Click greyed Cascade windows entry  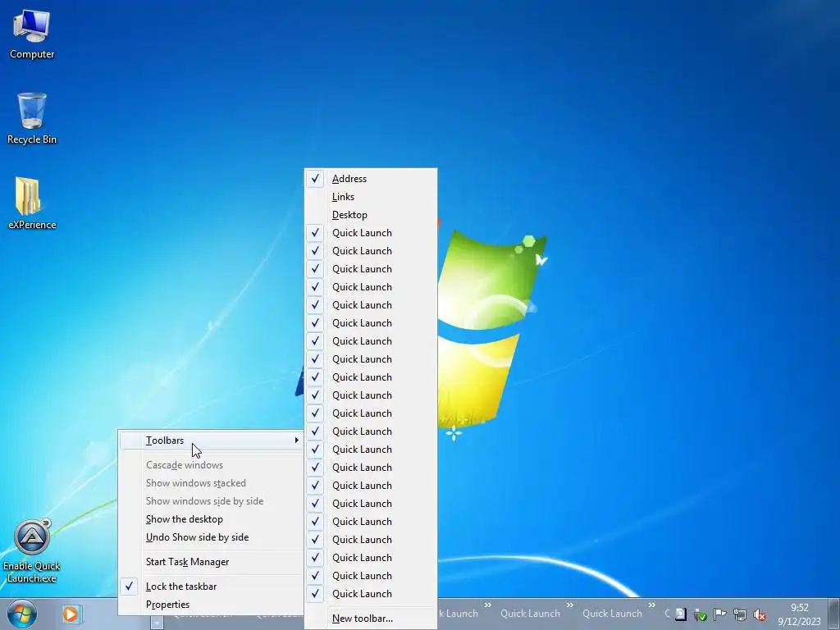point(210,465)
